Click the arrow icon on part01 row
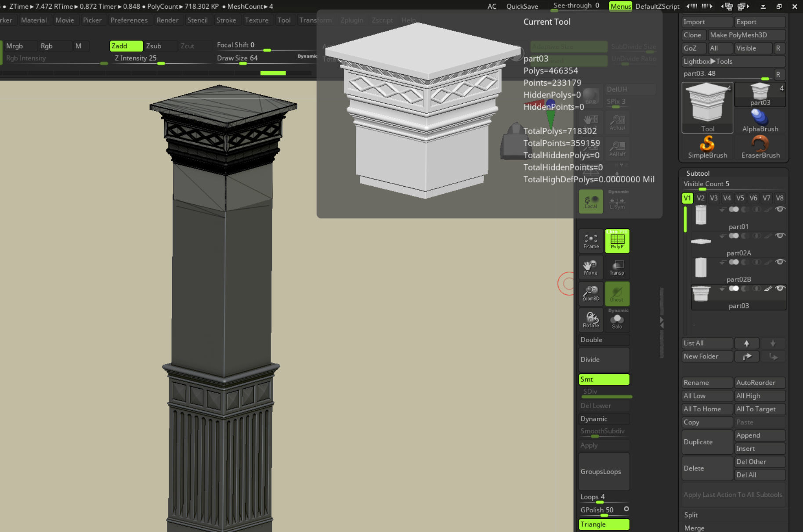This screenshot has height=532, width=803. [722, 210]
